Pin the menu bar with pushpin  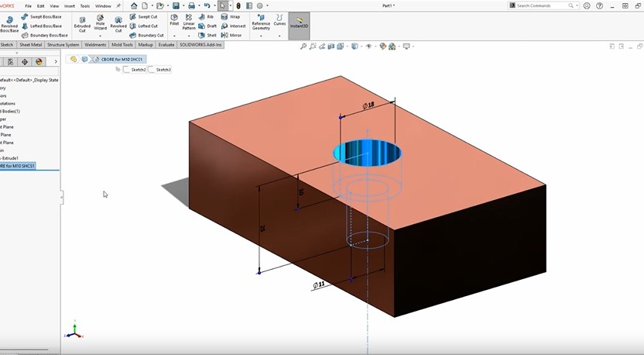tap(118, 5)
